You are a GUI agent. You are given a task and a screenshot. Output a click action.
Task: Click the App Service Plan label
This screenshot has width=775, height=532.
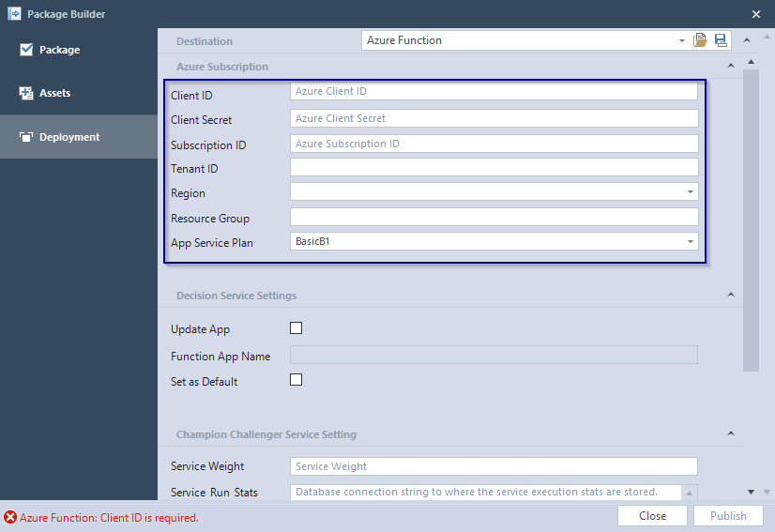[x=211, y=243]
